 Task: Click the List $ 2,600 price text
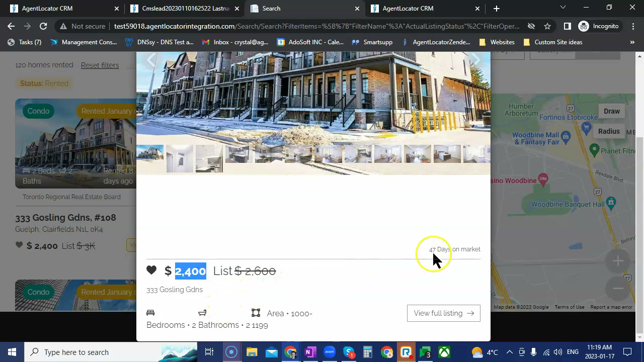pyautogui.click(x=245, y=271)
